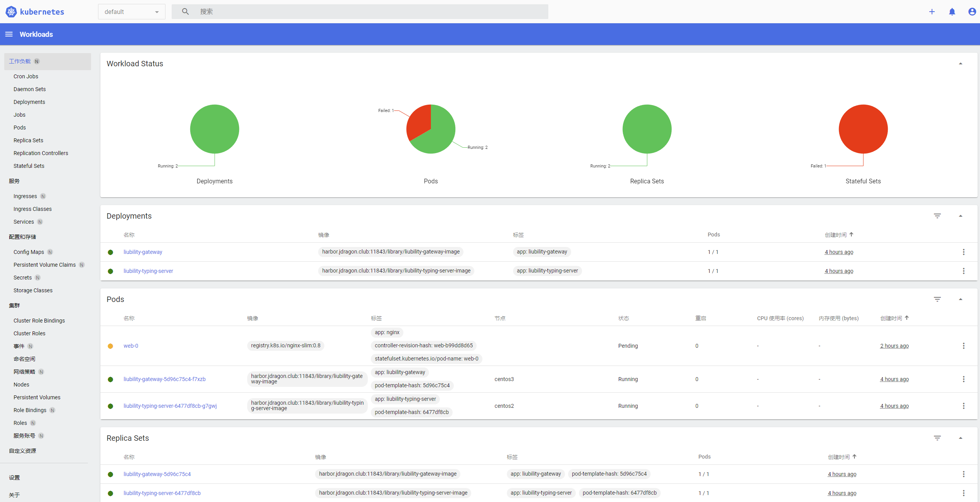This screenshot has width=980, height=502.
Task: Click the Kubernetes logo icon
Action: tap(11, 12)
